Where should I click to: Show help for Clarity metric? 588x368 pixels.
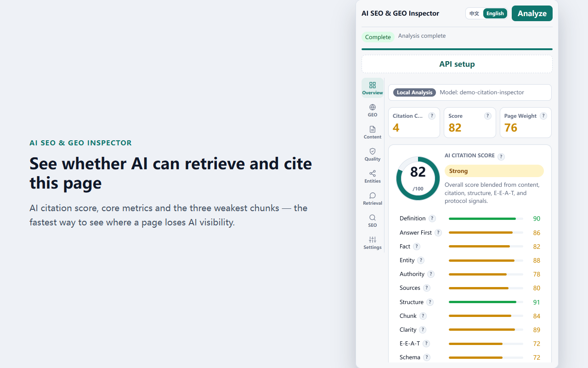point(423,330)
